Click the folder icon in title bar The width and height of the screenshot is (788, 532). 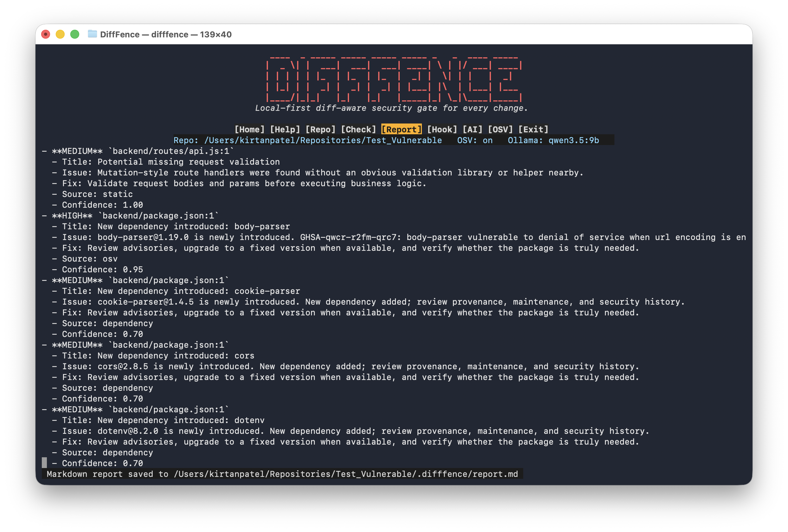[x=92, y=34]
